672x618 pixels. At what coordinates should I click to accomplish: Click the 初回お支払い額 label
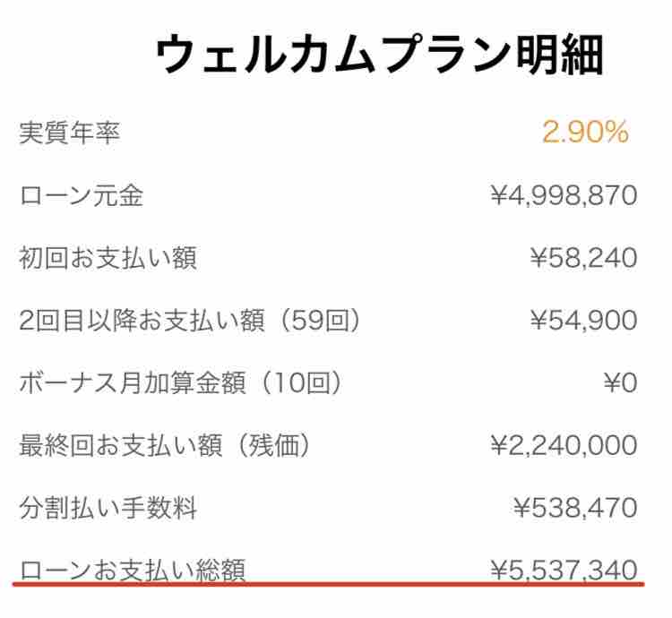pos(108,259)
